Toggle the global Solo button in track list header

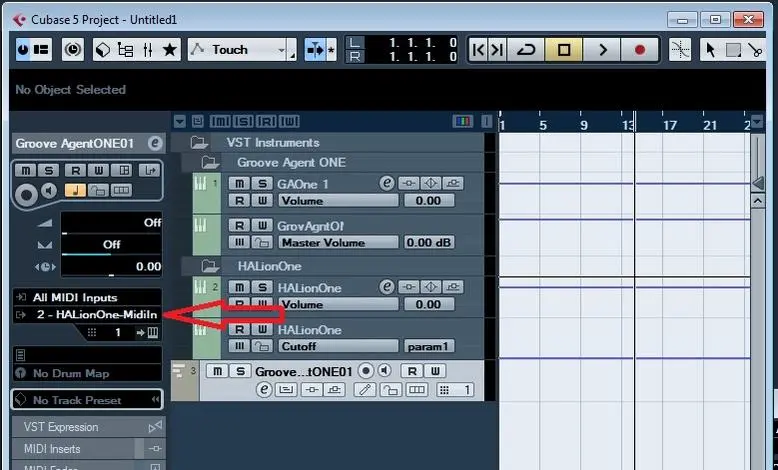coord(243,122)
